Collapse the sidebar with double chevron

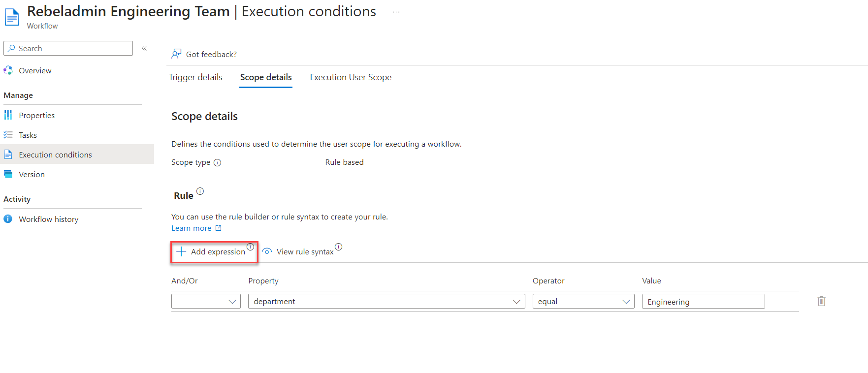(144, 48)
